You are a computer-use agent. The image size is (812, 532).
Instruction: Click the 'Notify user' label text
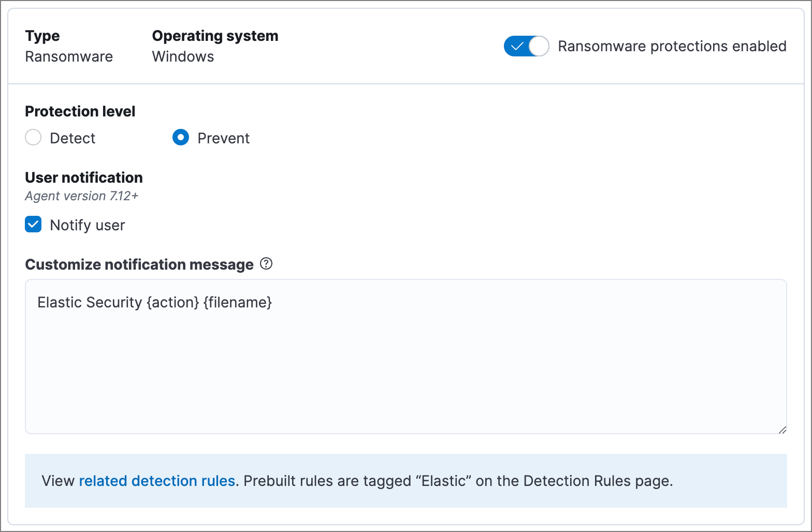(x=87, y=225)
